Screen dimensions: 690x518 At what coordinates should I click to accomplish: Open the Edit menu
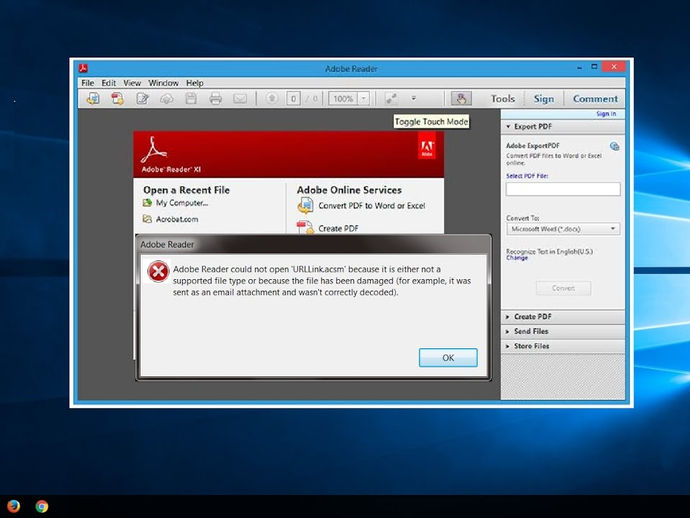click(x=108, y=83)
